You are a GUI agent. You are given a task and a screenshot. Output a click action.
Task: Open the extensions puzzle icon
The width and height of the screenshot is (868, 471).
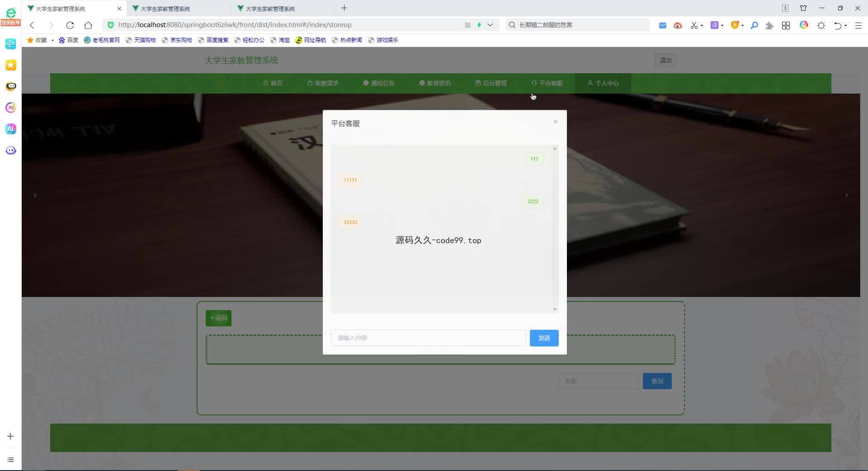[769, 25]
